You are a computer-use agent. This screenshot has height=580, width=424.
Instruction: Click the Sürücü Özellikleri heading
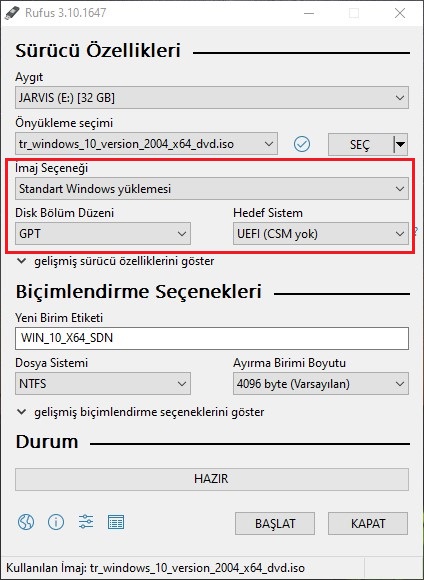click(98, 50)
